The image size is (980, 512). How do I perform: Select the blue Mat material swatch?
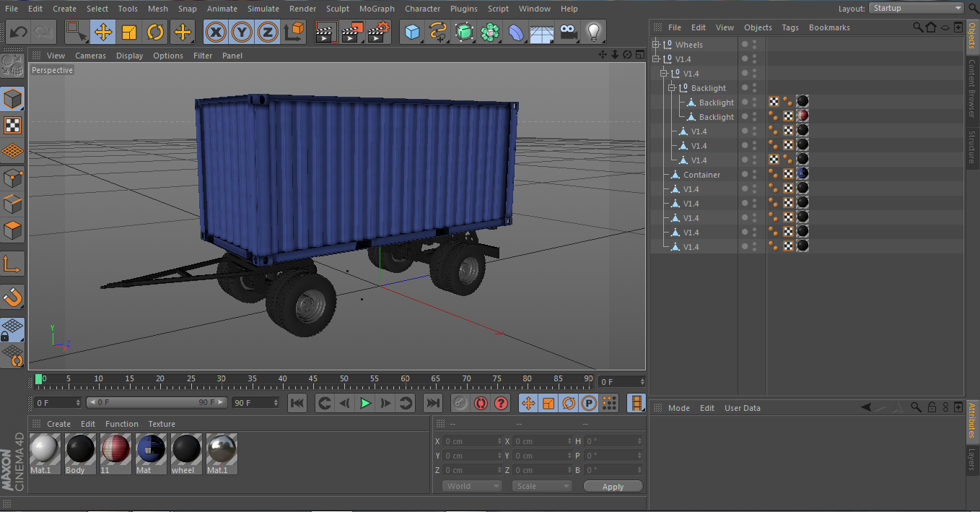tap(152, 449)
